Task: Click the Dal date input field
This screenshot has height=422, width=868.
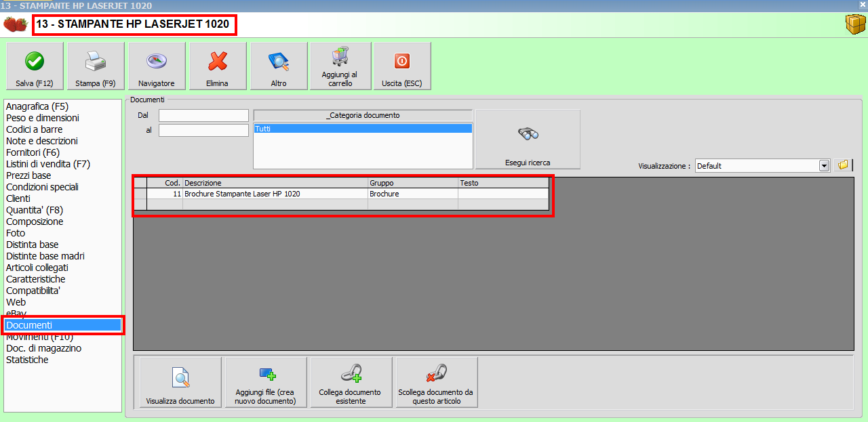Action: [203, 116]
